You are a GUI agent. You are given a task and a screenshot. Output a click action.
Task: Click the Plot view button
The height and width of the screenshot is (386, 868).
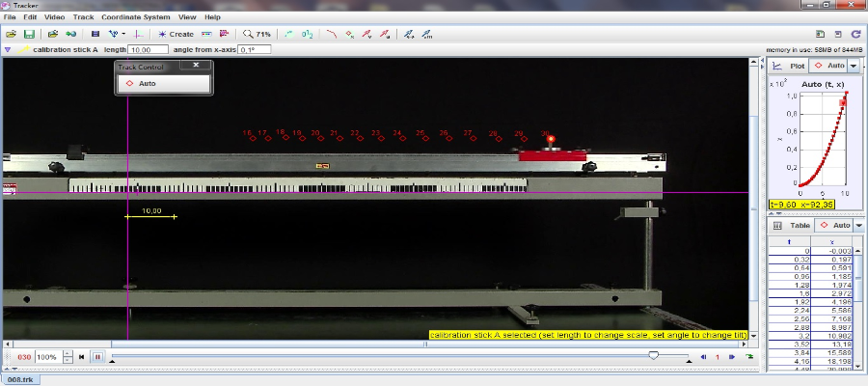coord(790,66)
